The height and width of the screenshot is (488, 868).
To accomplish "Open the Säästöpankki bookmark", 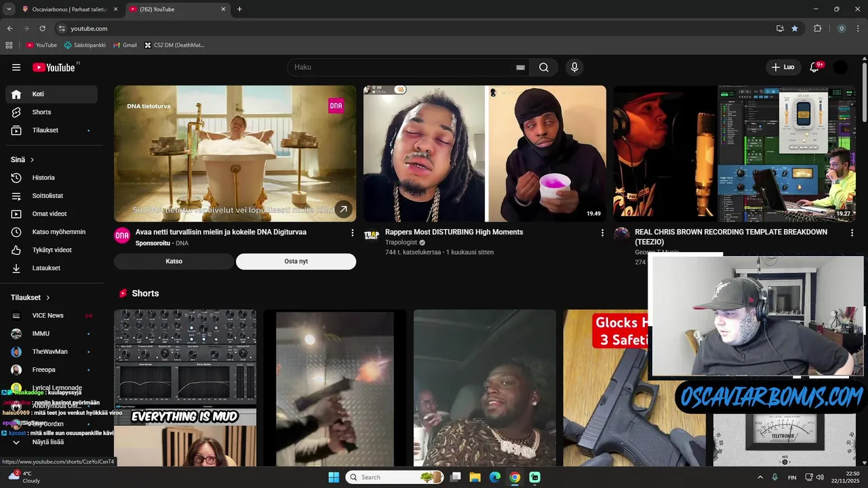I will [x=85, y=45].
